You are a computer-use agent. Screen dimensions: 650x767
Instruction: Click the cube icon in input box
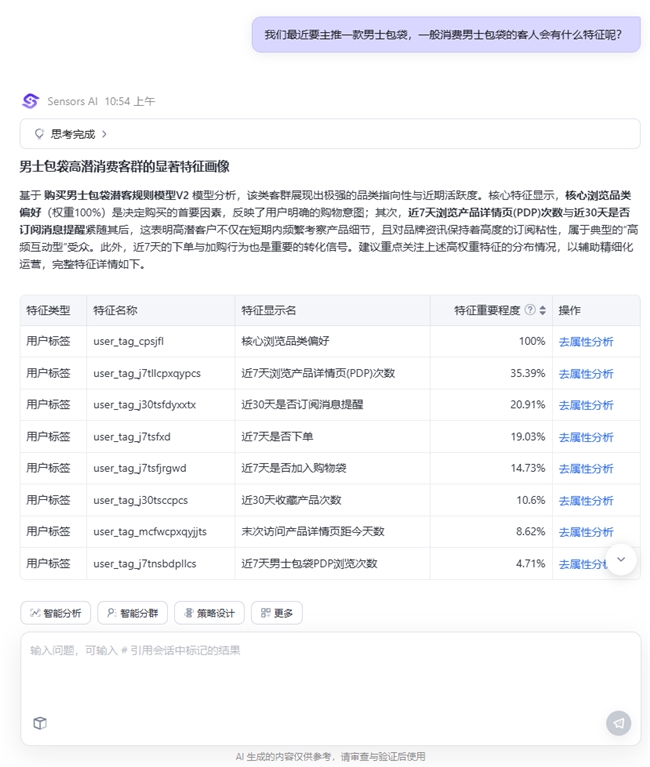coord(40,723)
